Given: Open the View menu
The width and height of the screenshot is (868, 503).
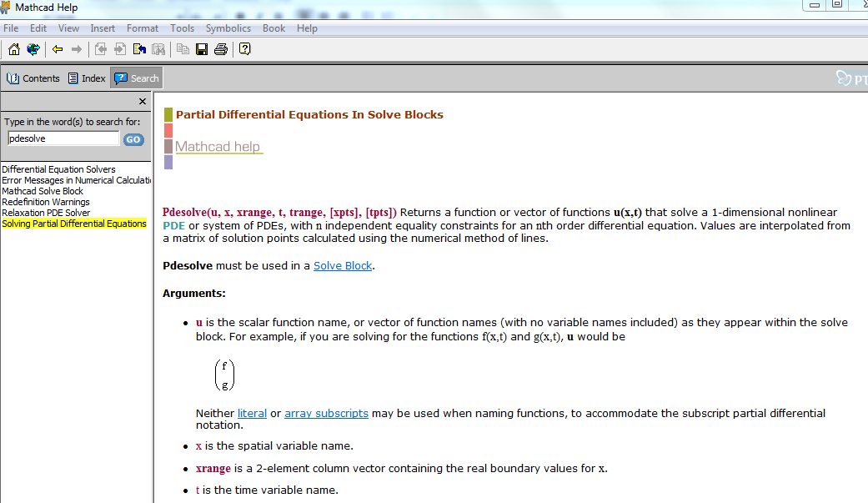Looking at the screenshot, I should [68, 28].
